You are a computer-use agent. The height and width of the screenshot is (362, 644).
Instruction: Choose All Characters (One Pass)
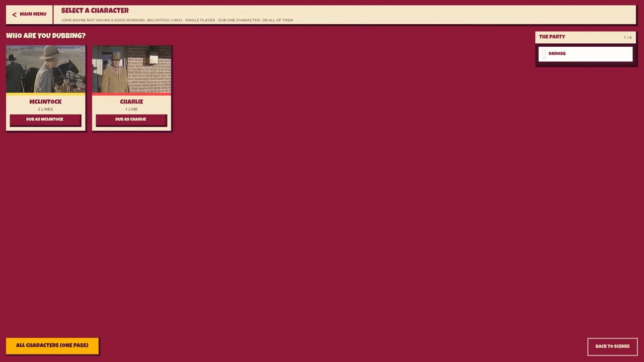pos(52,345)
